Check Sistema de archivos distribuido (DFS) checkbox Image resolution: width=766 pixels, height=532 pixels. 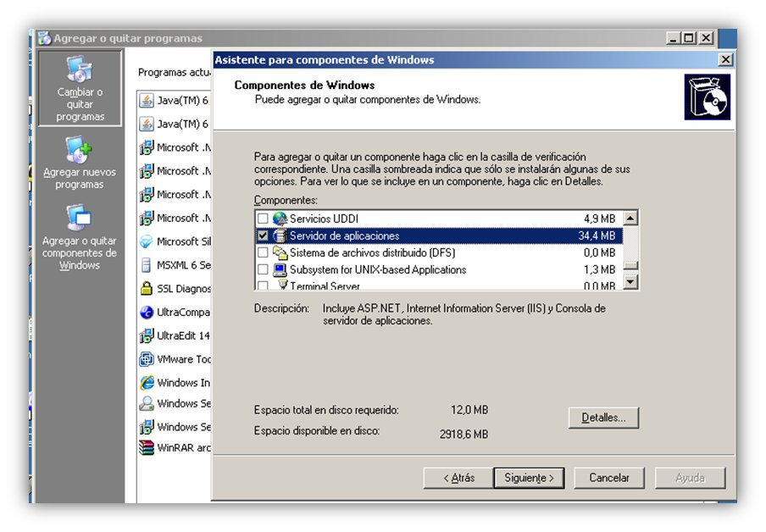coord(263,252)
